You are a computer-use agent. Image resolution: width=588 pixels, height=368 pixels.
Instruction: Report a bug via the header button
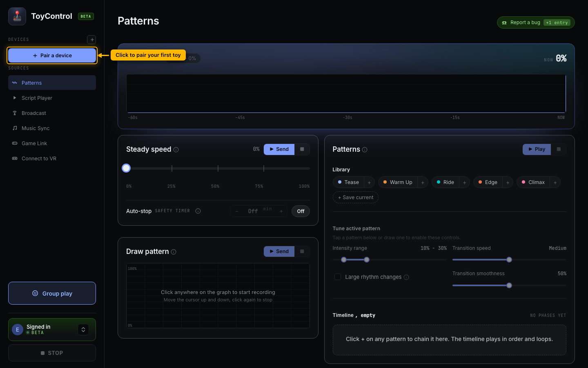536,22
